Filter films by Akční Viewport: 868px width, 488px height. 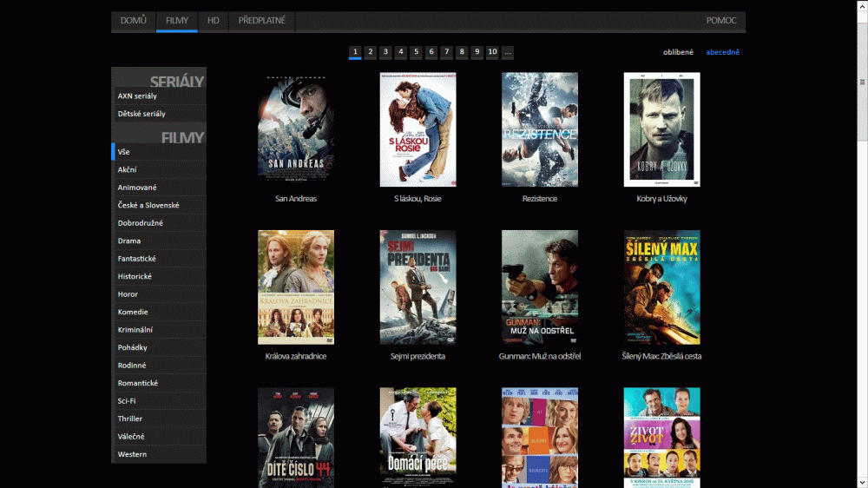159,169
